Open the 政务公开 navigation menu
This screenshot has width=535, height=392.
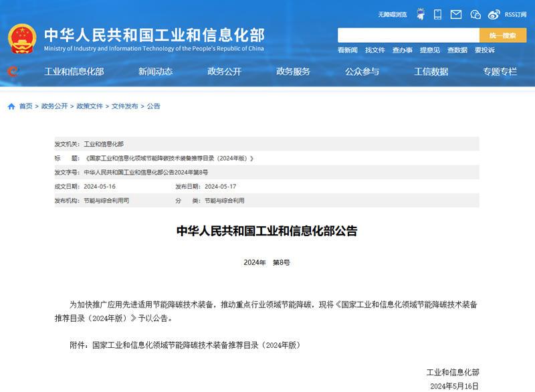(224, 72)
